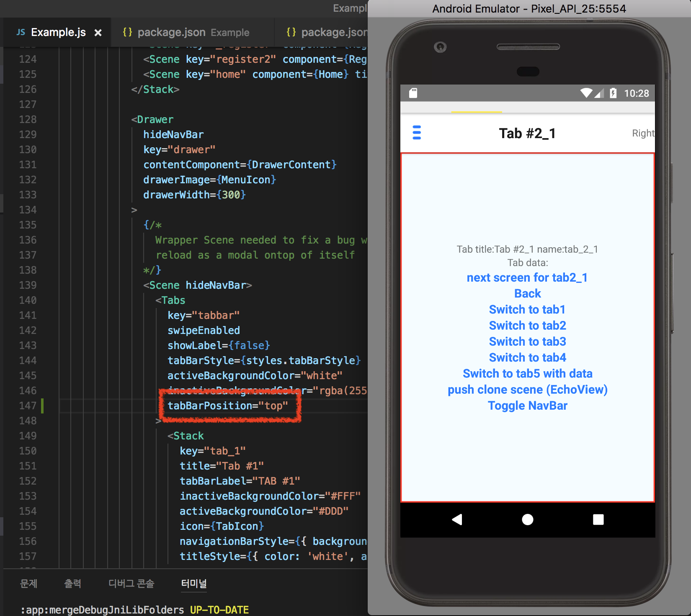This screenshot has width=691, height=616.
Task: Click the hamburger menu icon in the app header
Action: 417,132
